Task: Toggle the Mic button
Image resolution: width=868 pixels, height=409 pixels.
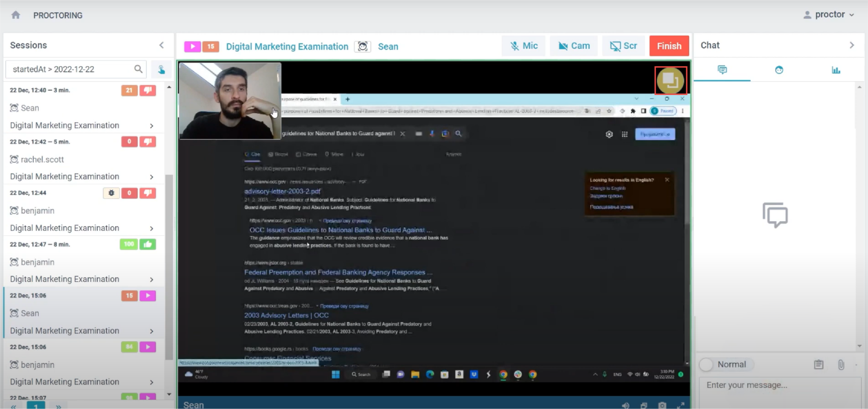Action: click(x=524, y=46)
